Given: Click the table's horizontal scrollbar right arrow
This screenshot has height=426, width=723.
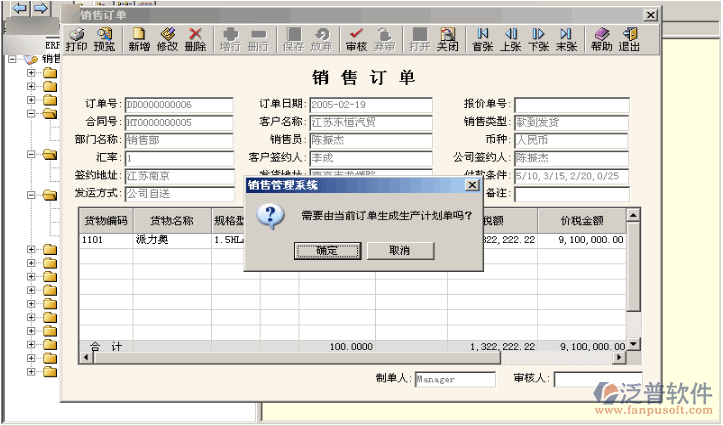Looking at the screenshot, I should pyautogui.click(x=619, y=357).
